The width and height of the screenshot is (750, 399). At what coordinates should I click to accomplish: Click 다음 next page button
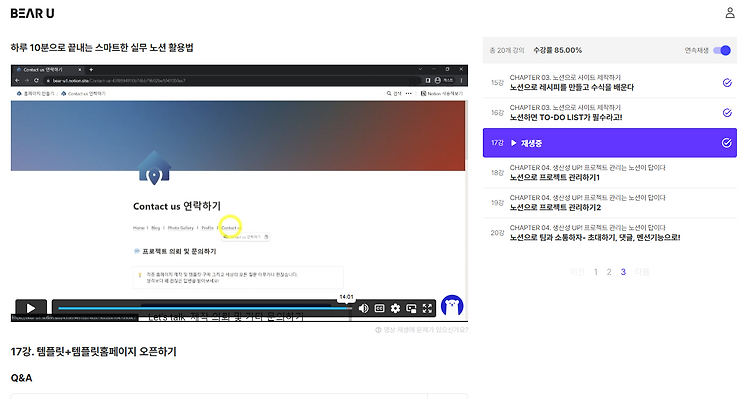(x=642, y=272)
